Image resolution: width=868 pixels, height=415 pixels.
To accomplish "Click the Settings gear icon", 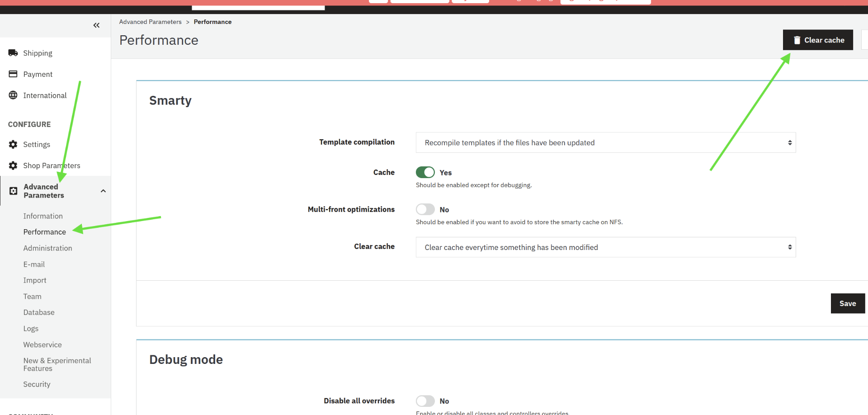I will coord(13,144).
